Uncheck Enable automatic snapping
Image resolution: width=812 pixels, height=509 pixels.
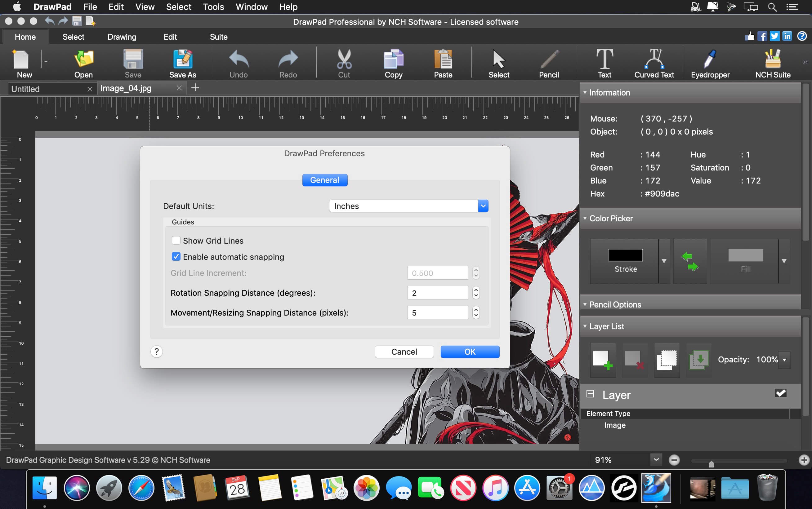(176, 257)
